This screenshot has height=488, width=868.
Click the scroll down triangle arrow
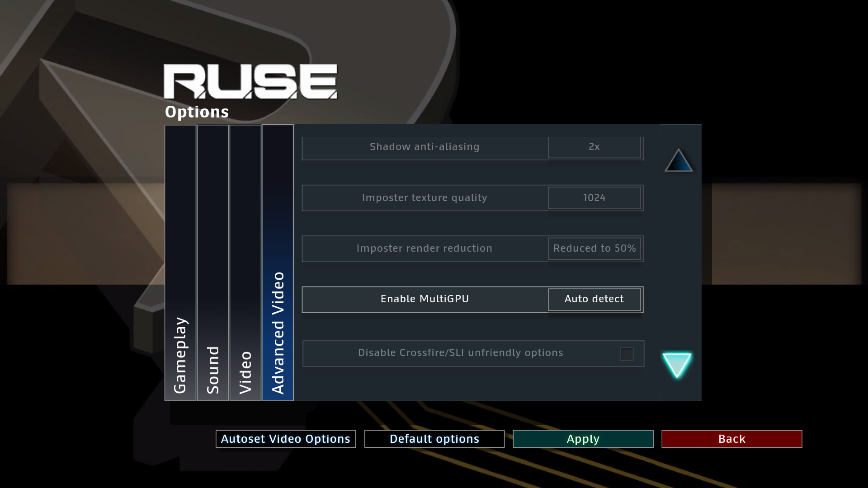pyautogui.click(x=677, y=365)
